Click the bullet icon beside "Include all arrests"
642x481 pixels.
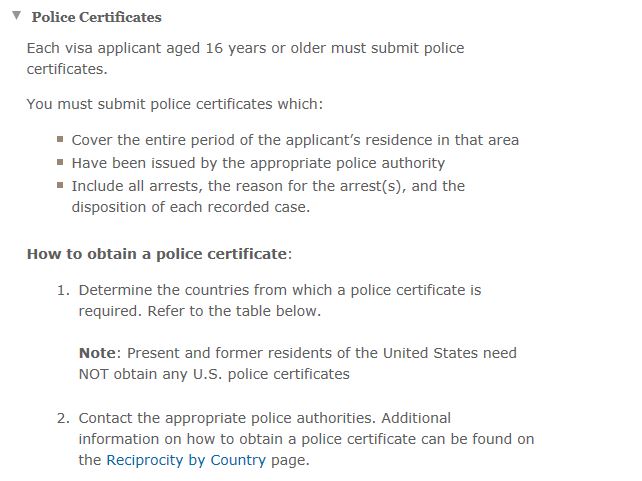tap(61, 186)
